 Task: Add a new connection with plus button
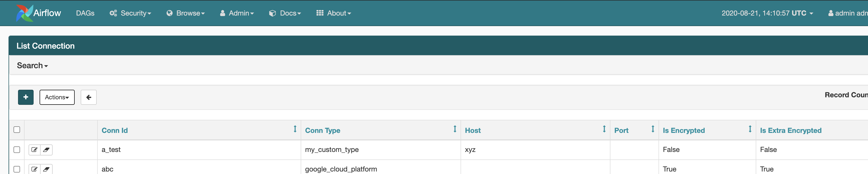tap(26, 97)
